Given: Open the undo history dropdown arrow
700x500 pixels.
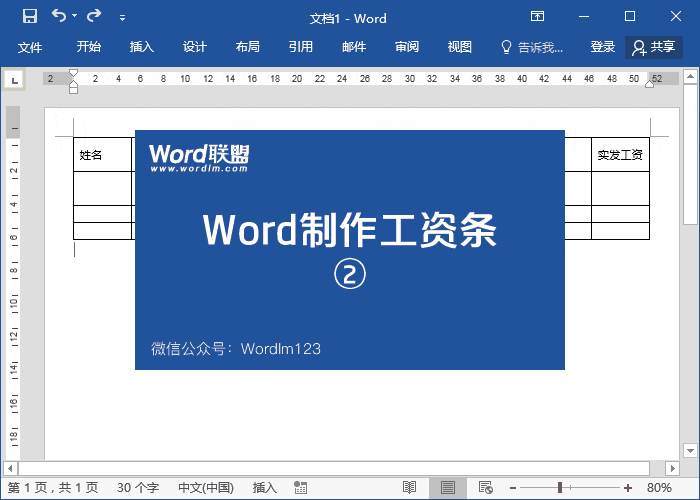Looking at the screenshot, I should (75, 16).
